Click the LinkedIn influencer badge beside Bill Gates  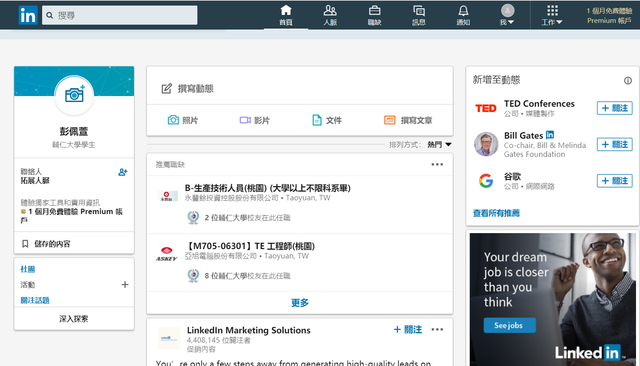(550, 135)
